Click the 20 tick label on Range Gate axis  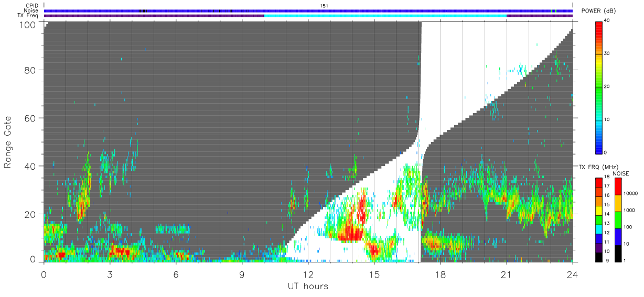tap(29, 214)
